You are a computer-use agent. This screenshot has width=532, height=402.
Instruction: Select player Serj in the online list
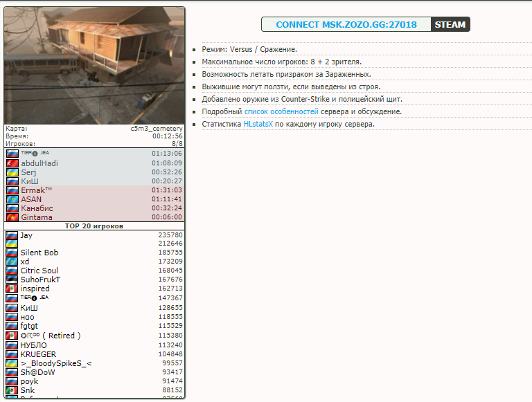pos(28,172)
